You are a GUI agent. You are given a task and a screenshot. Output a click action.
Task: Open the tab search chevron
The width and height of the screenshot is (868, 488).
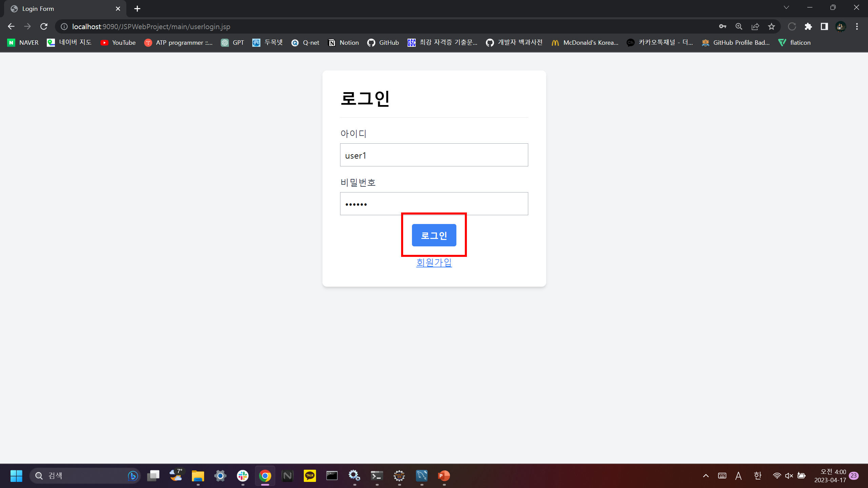point(787,7)
